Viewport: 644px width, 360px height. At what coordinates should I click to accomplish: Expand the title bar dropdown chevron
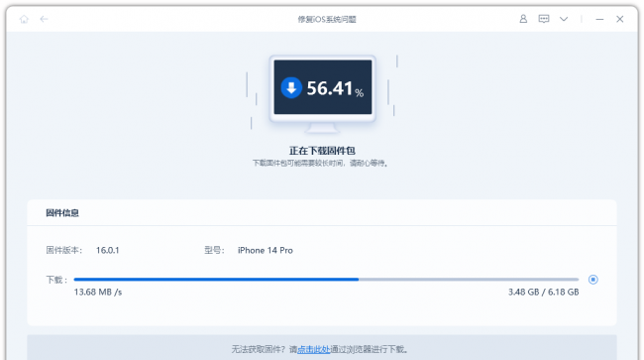(x=564, y=19)
